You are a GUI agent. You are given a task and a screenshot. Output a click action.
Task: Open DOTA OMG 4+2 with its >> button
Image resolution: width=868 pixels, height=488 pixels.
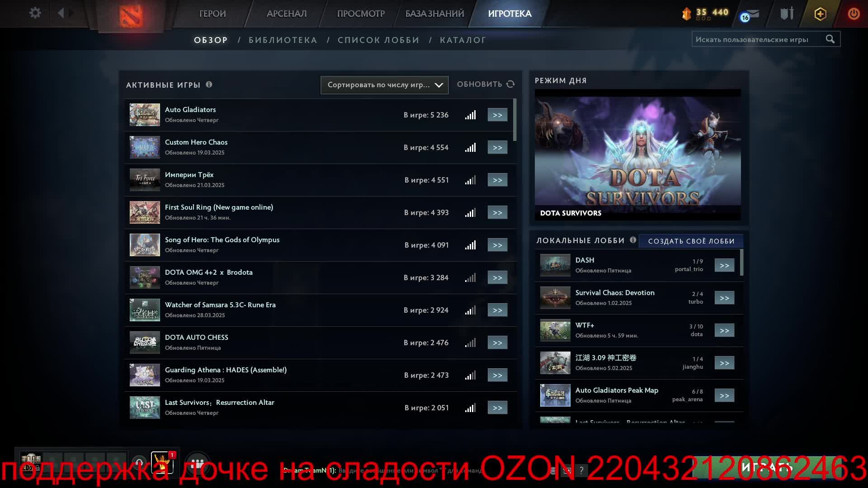[497, 278]
